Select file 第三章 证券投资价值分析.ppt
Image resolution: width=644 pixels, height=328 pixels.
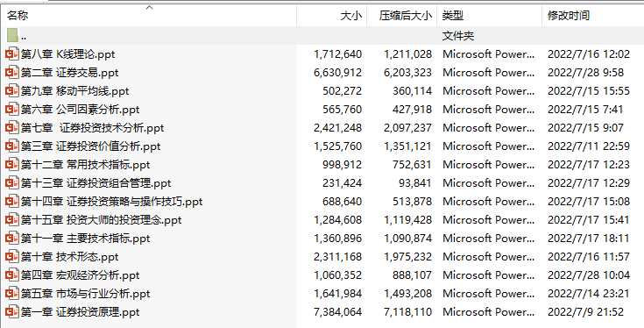point(90,146)
